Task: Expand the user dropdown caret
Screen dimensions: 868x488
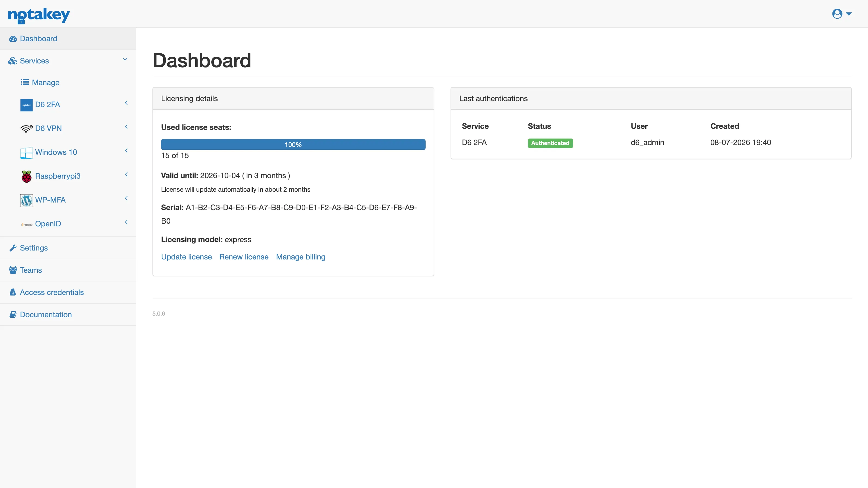Action: (849, 14)
